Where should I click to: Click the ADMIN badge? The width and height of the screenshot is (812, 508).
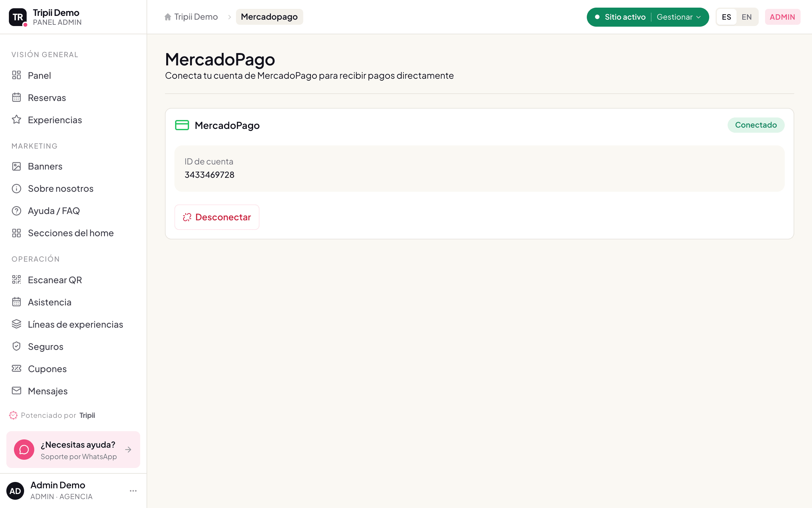(783, 17)
